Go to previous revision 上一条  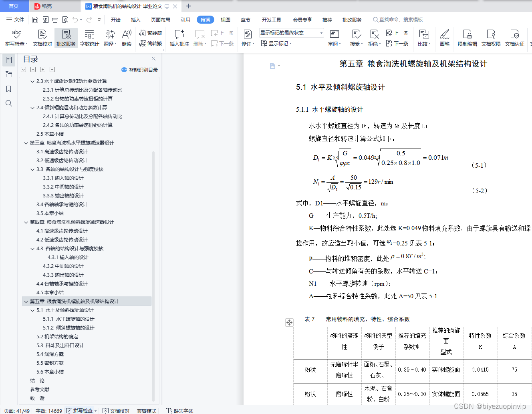[397, 33]
